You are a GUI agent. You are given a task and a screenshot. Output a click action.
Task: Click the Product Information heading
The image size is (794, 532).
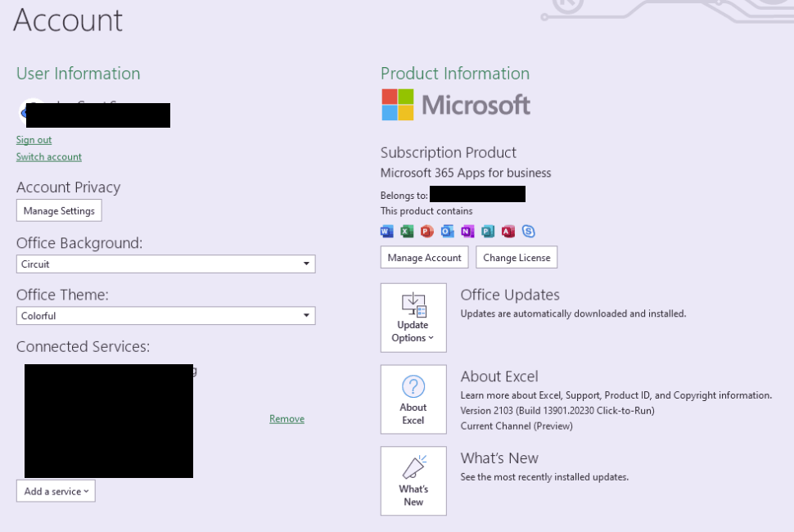coord(455,74)
